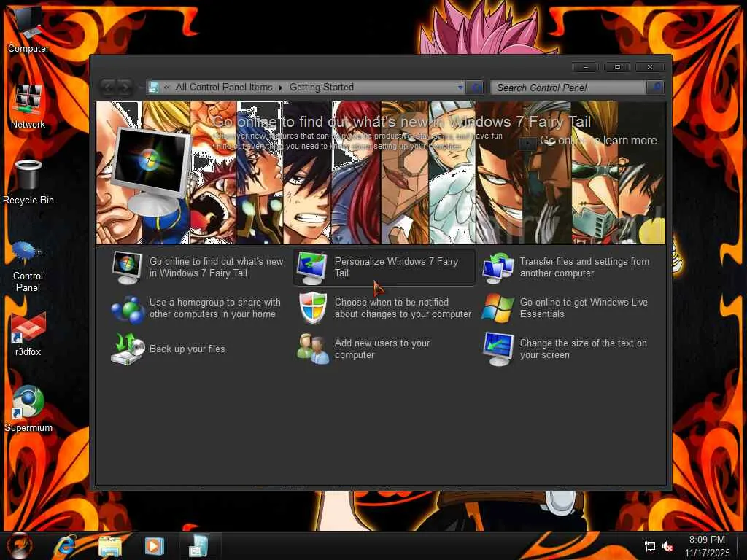Open the Start menu orb
The image size is (747, 560).
[x=20, y=545]
